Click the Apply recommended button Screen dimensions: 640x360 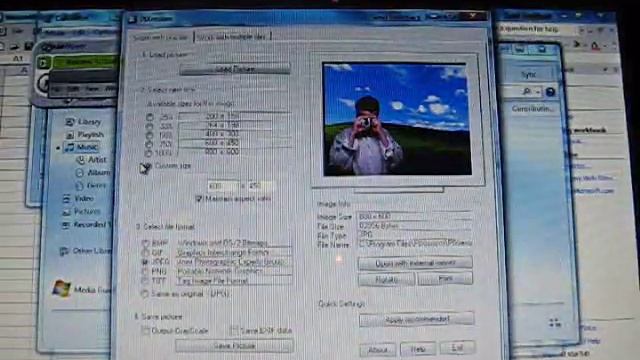click(x=416, y=320)
